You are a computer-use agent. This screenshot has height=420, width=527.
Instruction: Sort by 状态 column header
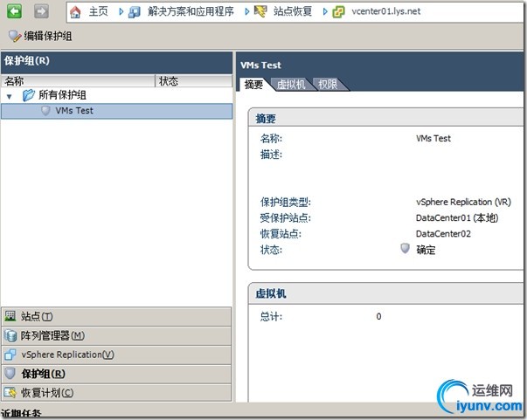pos(194,81)
